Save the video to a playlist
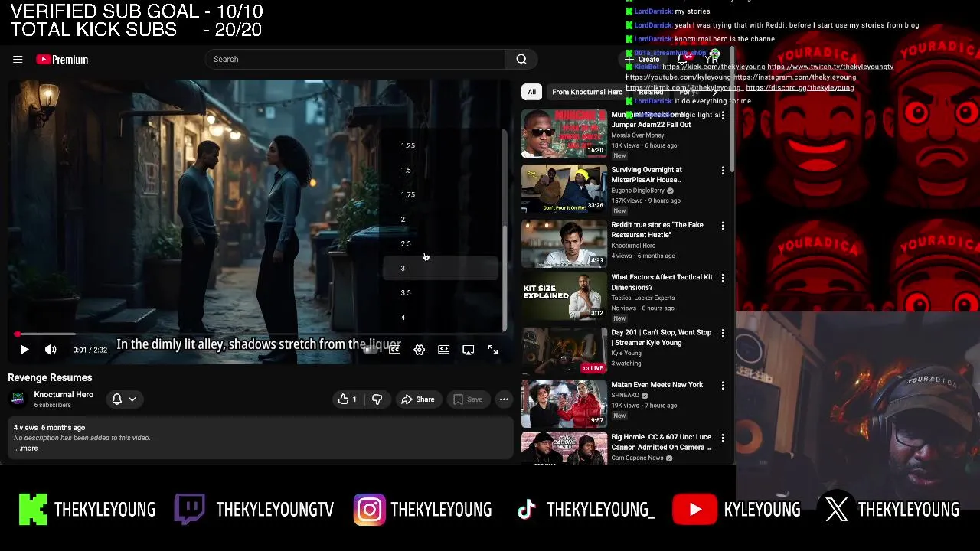 tap(467, 399)
